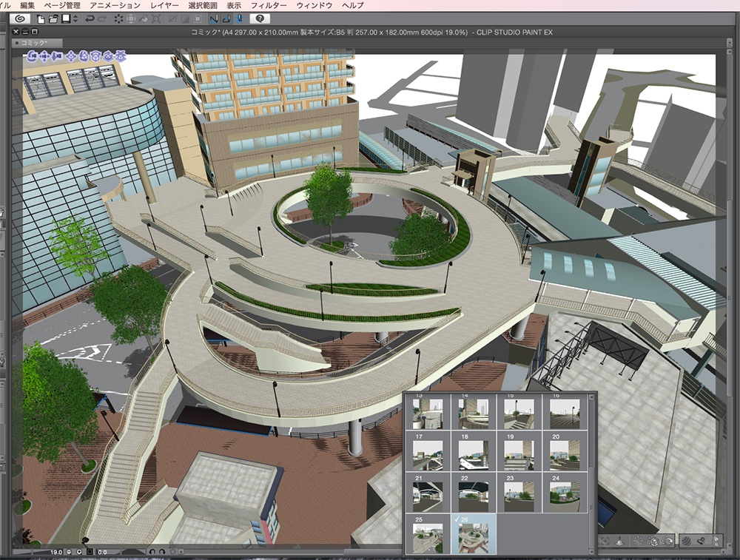Screen dimensions: 740x560
Task: Select camera preset thumbnail 20
Action: 565,451
